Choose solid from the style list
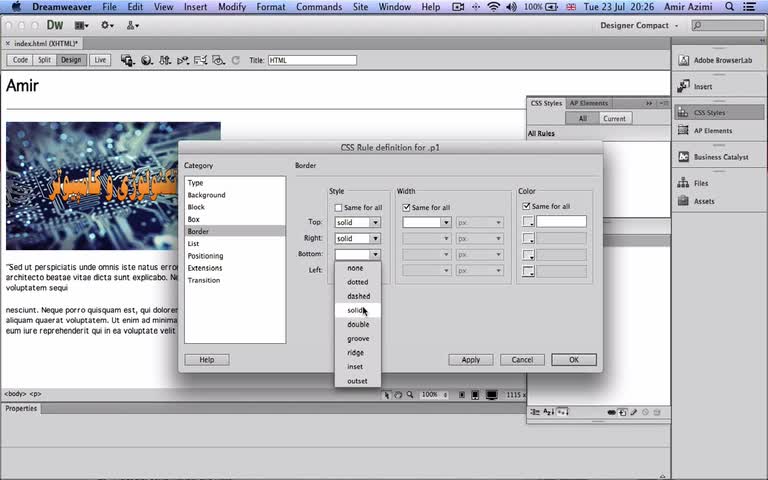Image resolution: width=768 pixels, height=480 pixels. [358, 311]
